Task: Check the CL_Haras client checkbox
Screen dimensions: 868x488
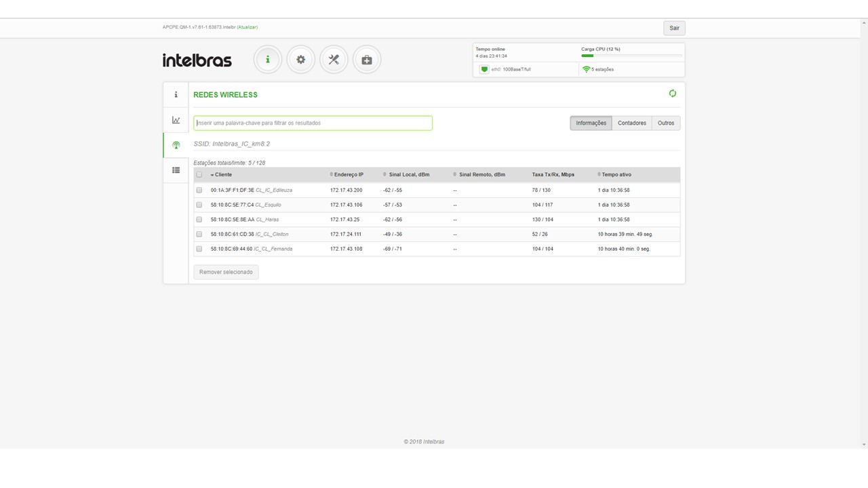Action: tap(199, 220)
